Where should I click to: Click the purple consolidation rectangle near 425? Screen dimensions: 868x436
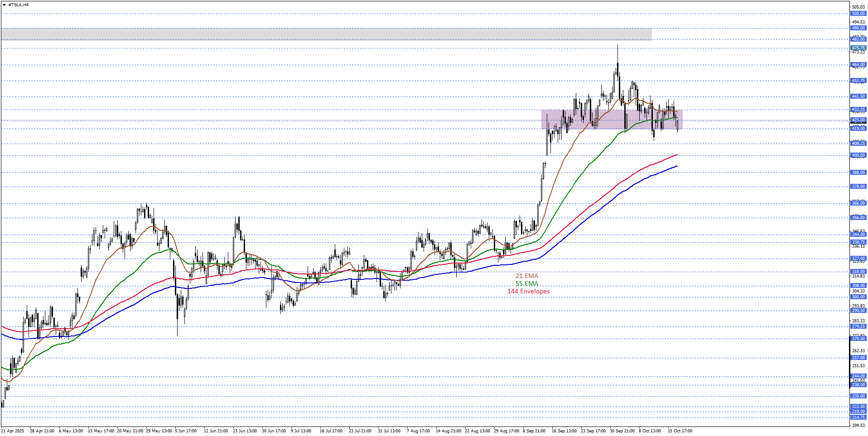[x=612, y=120]
